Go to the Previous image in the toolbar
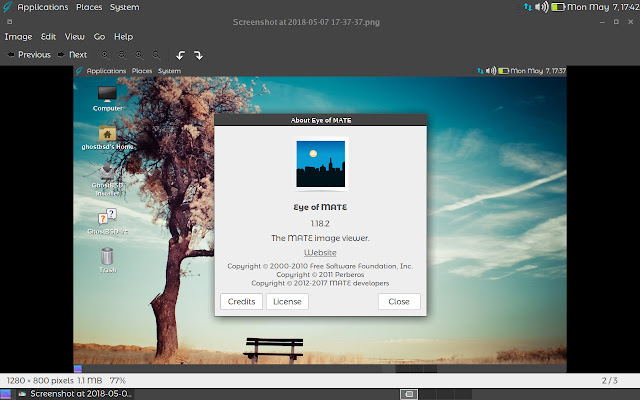 (29, 55)
